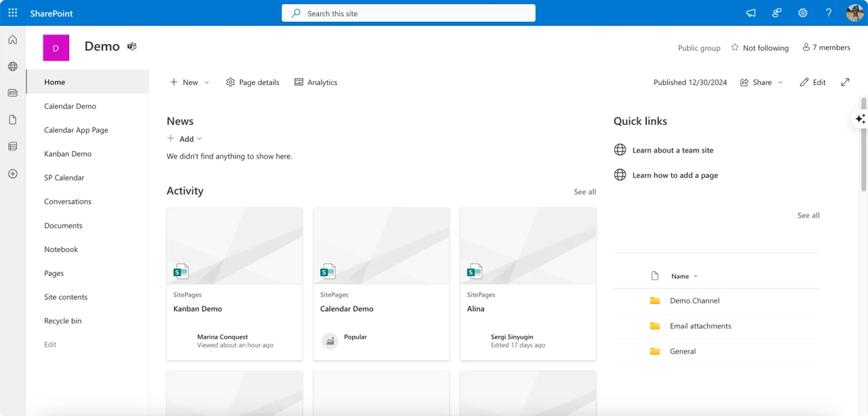Screen dimensions: 868x416
Task: Open the Kanban Demo card title
Action: tap(197, 309)
